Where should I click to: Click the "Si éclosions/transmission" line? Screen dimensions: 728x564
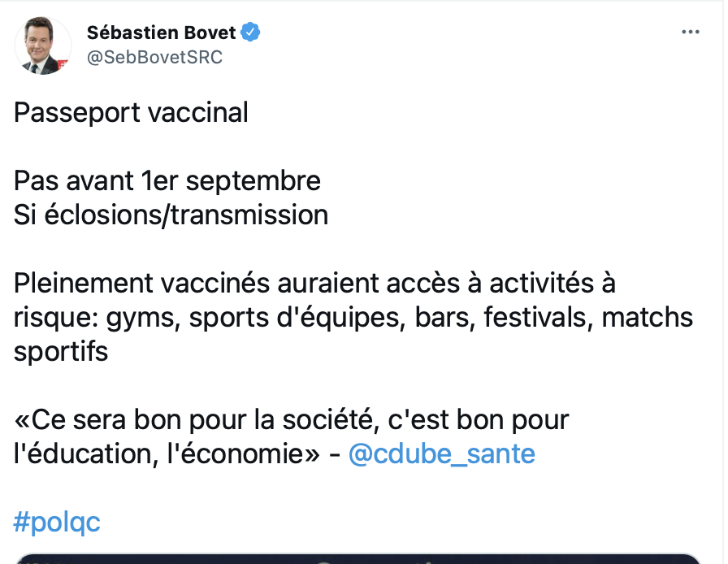click(x=171, y=215)
